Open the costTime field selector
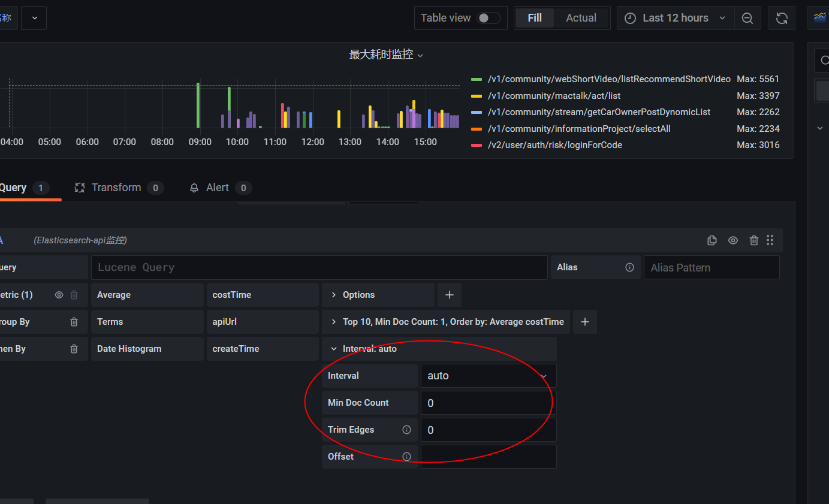Image resolution: width=829 pixels, height=504 pixels. 263,295
